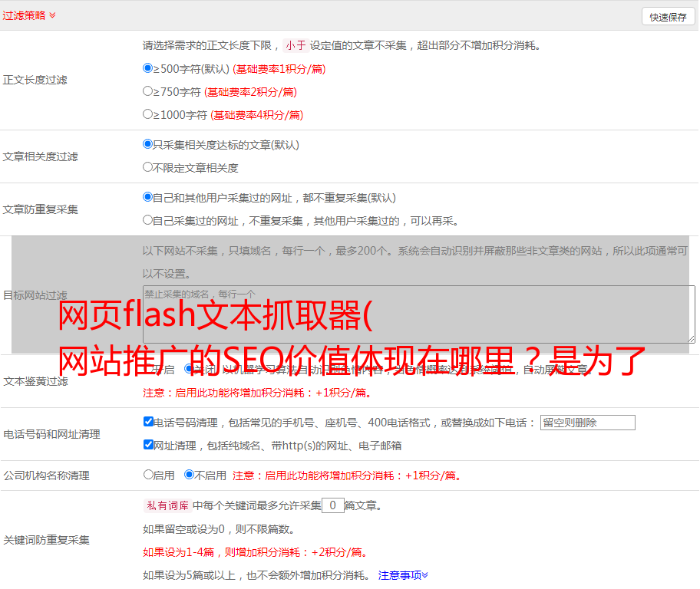Select 不启用 for 公司机构名称清理
The image size is (700, 589).
[190, 474]
